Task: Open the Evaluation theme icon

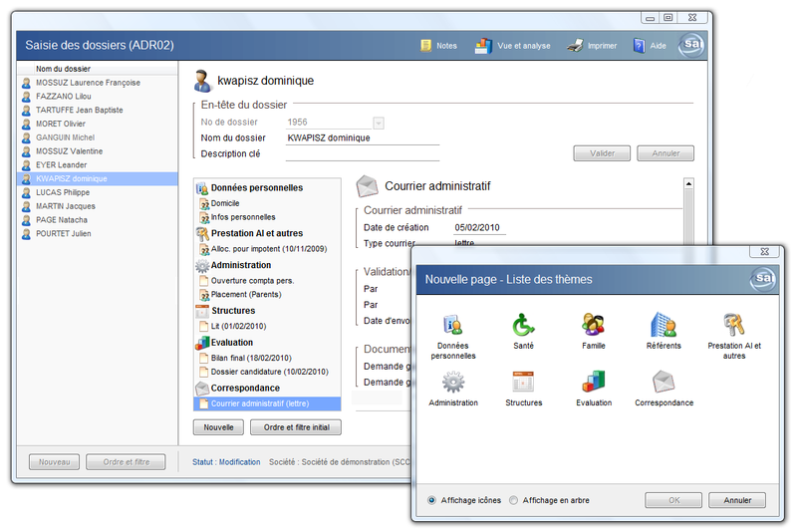Action: pyautogui.click(x=594, y=383)
